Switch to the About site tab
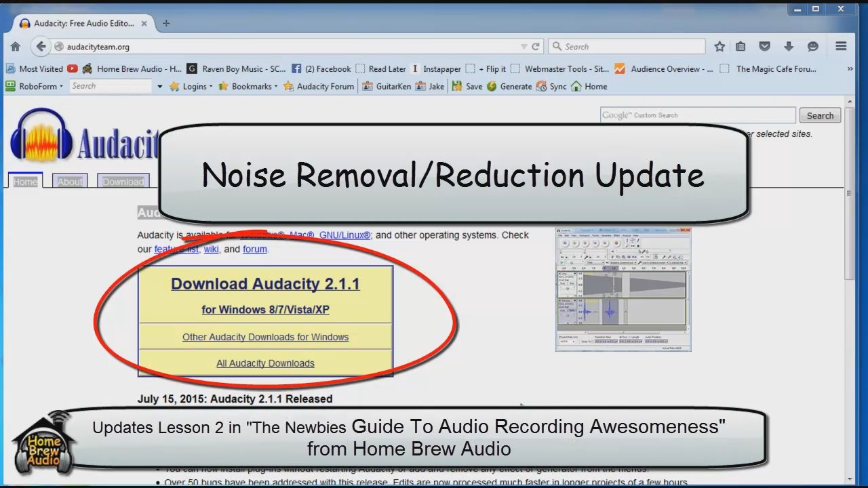 click(x=69, y=181)
